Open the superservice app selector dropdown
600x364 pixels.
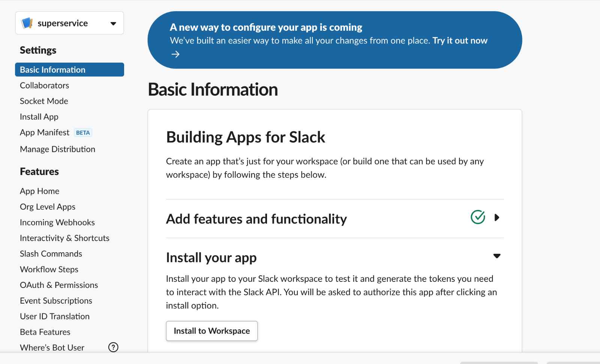(113, 24)
